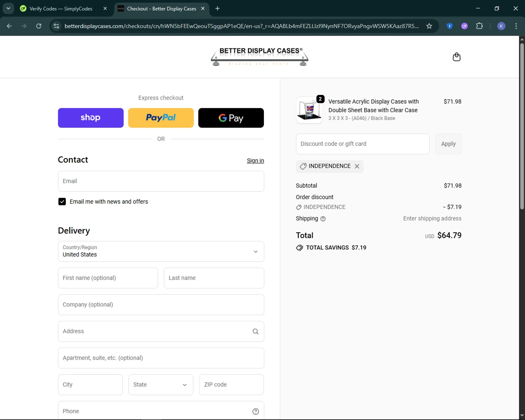Screen dimensions: 525x420
Task: Open the browser Extensions puzzle icon
Action: (479, 26)
